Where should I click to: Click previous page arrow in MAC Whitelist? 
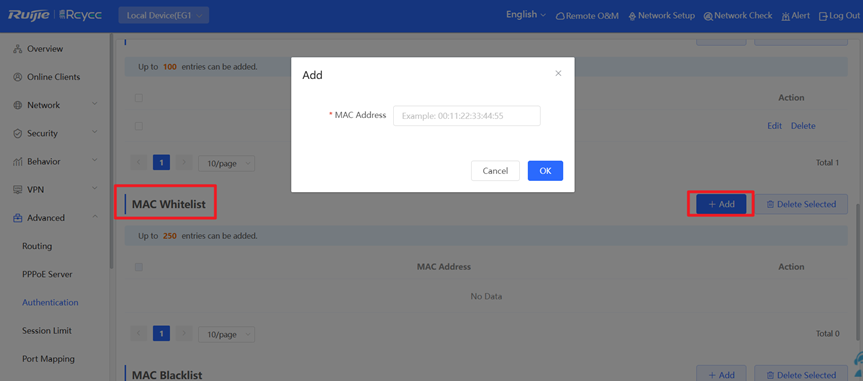(x=138, y=334)
